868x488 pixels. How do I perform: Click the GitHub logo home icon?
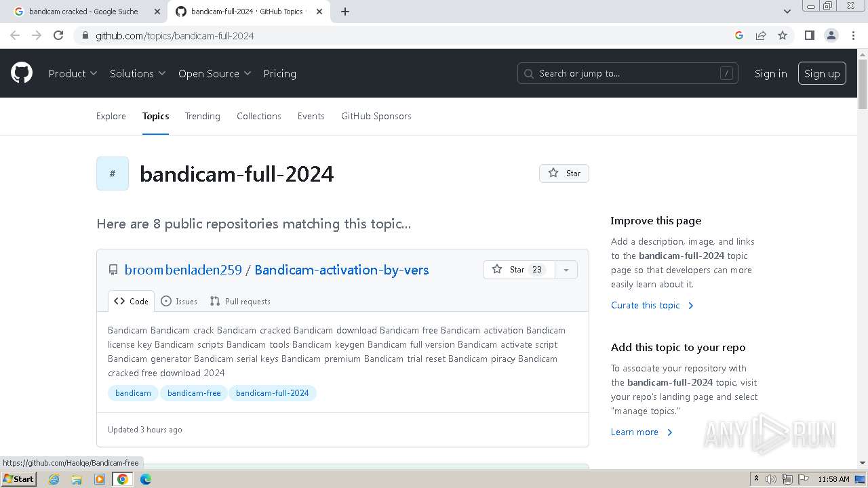(22, 73)
